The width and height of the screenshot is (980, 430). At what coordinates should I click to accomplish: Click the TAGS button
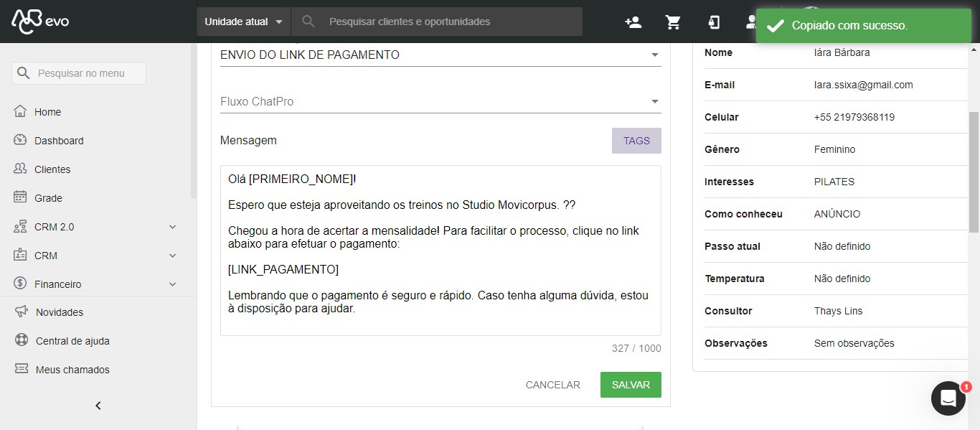[636, 141]
